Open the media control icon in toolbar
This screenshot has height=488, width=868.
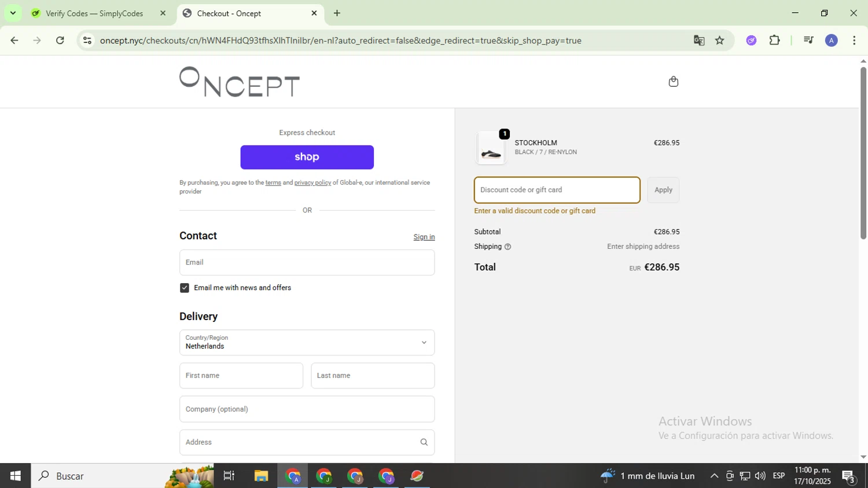tap(808, 41)
